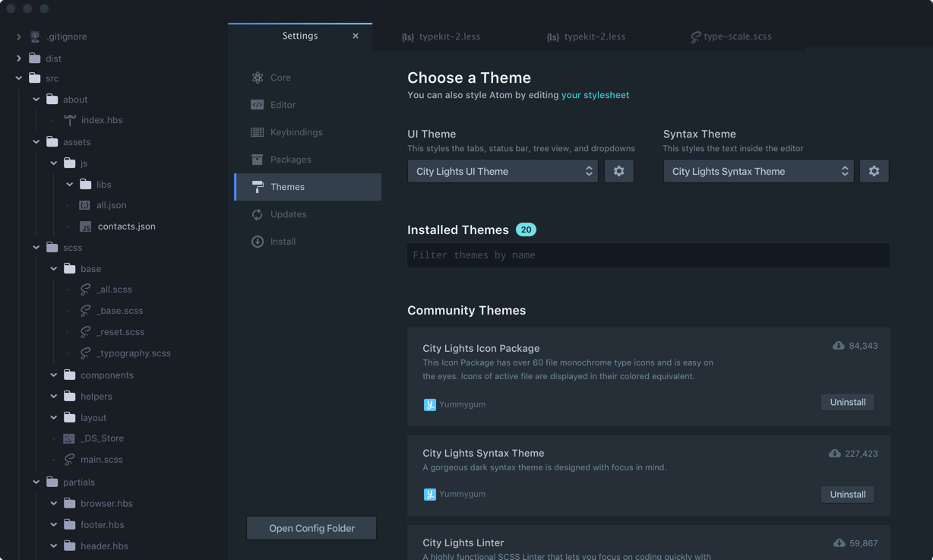Toggle the base folder chevron

pyautogui.click(x=54, y=269)
